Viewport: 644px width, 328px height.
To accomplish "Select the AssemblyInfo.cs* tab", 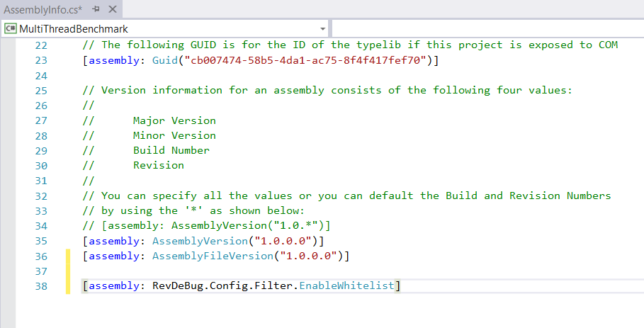I will coord(43,9).
